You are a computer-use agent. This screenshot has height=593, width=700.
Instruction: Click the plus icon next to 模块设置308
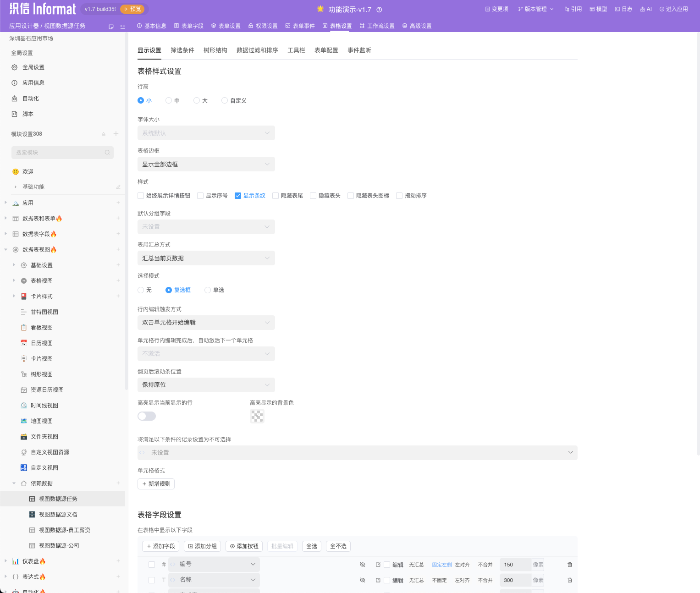(116, 134)
